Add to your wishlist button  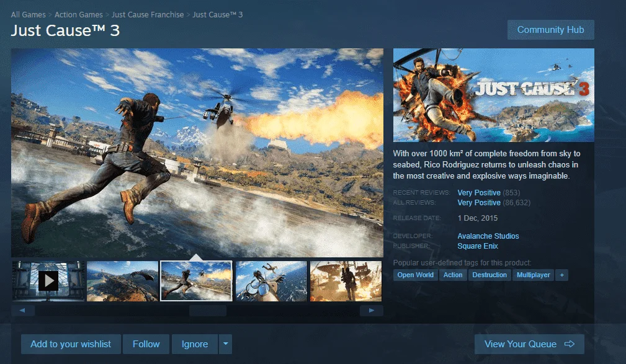(x=71, y=344)
